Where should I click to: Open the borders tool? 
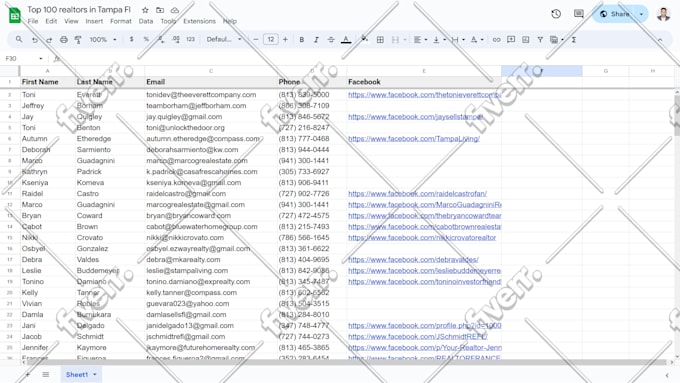pos(380,39)
